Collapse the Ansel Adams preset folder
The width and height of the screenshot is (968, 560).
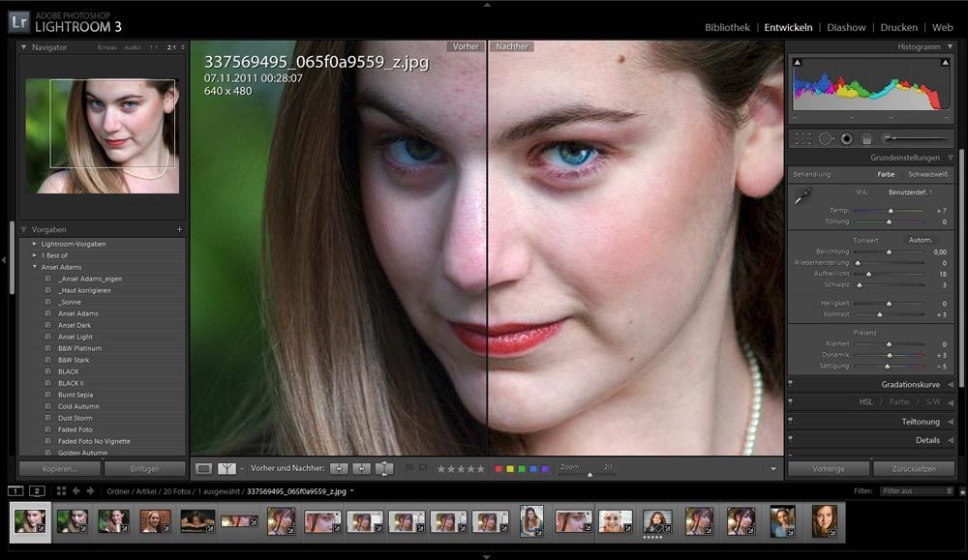(x=35, y=267)
